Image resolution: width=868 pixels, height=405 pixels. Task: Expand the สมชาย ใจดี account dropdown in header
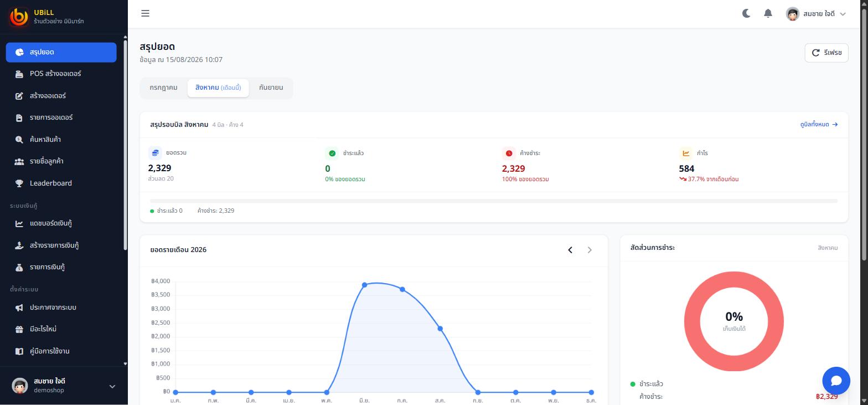[817, 14]
